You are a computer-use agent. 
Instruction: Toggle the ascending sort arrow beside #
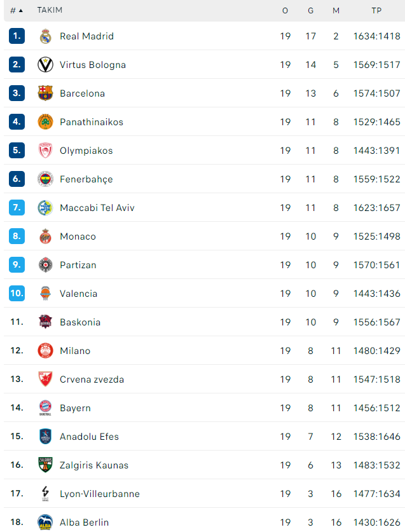[x=21, y=11]
